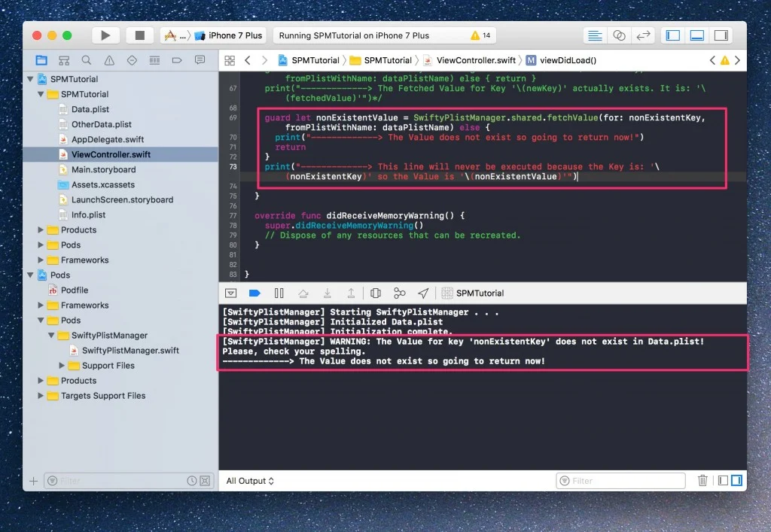Debug view hierarchy
The height and width of the screenshot is (532, 771).
pyautogui.click(x=376, y=293)
